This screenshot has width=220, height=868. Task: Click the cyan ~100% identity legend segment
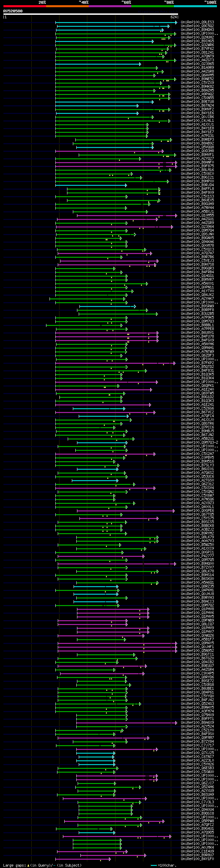pos(195,6)
